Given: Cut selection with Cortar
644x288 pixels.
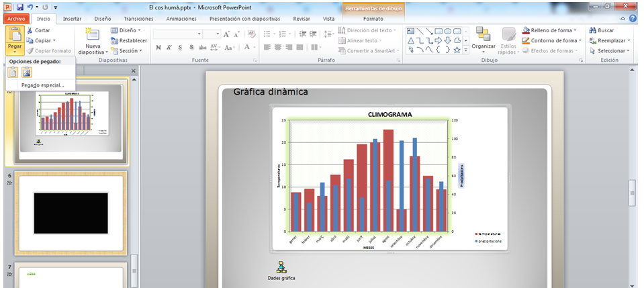Looking at the screenshot, I should [38, 30].
